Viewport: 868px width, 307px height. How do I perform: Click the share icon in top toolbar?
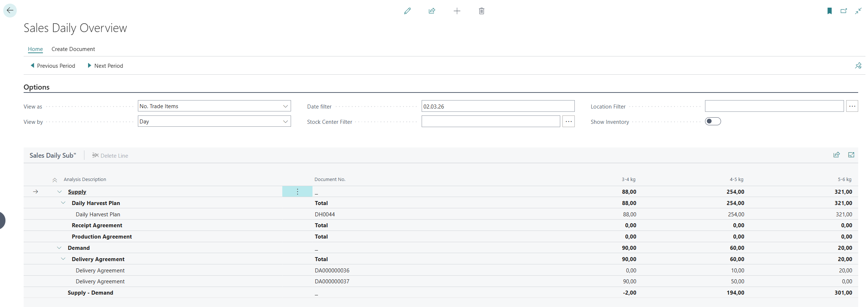432,11
